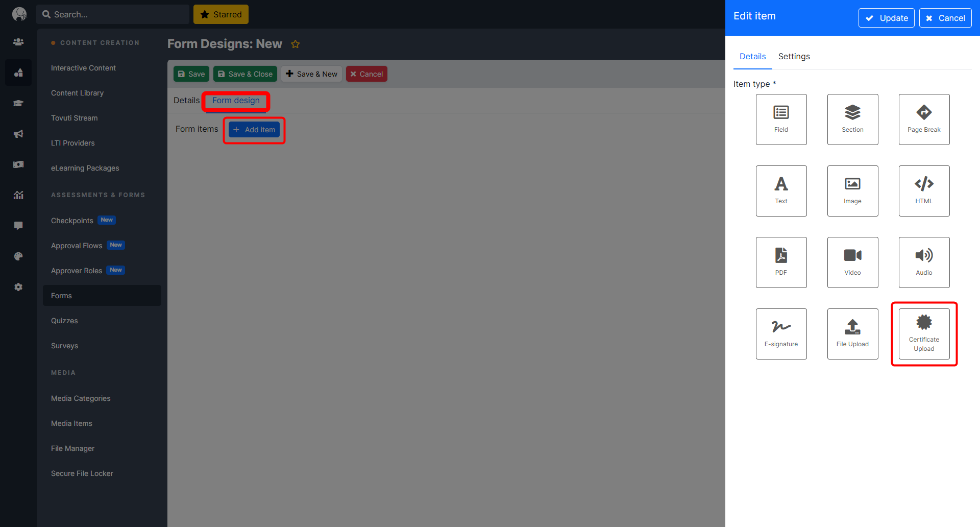Star the Form Designs page title
Viewport: 980px width, 527px height.
tap(295, 44)
